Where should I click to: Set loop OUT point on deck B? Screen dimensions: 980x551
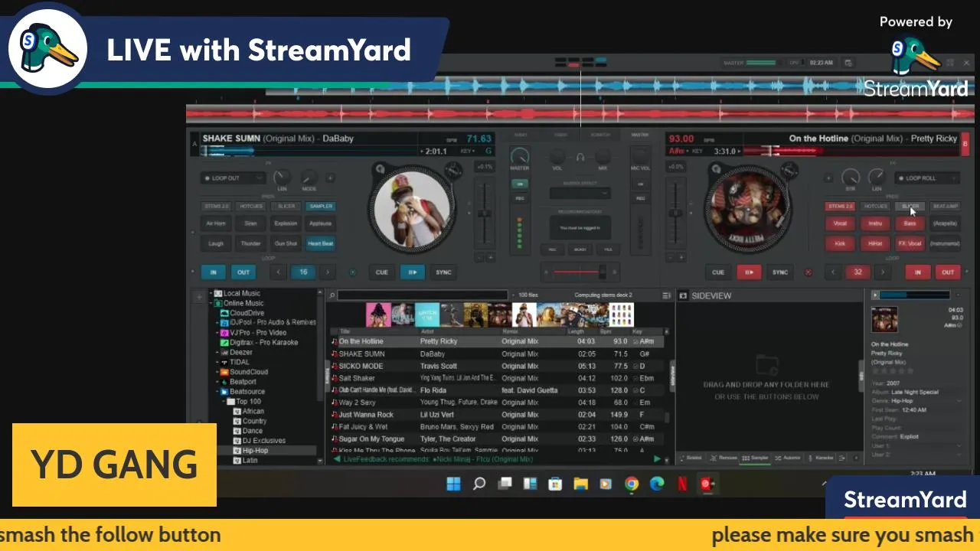pyautogui.click(x=948, y=272)
